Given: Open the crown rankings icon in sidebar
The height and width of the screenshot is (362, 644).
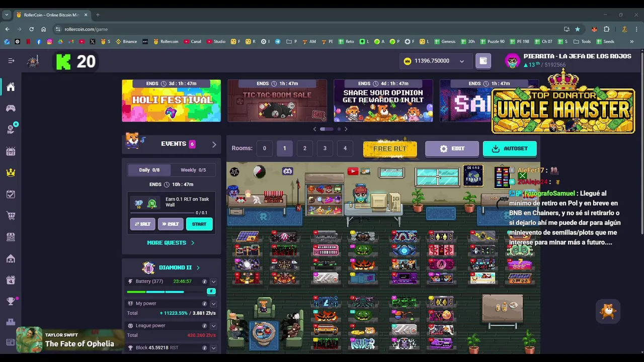Looking at the screenshot, I should coord(11,172).
